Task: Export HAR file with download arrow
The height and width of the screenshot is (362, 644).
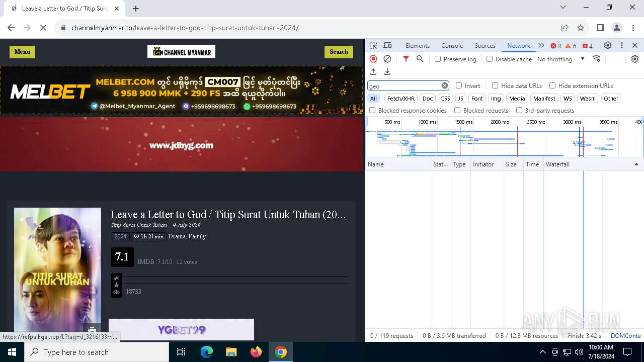Action: coord(387,72)
